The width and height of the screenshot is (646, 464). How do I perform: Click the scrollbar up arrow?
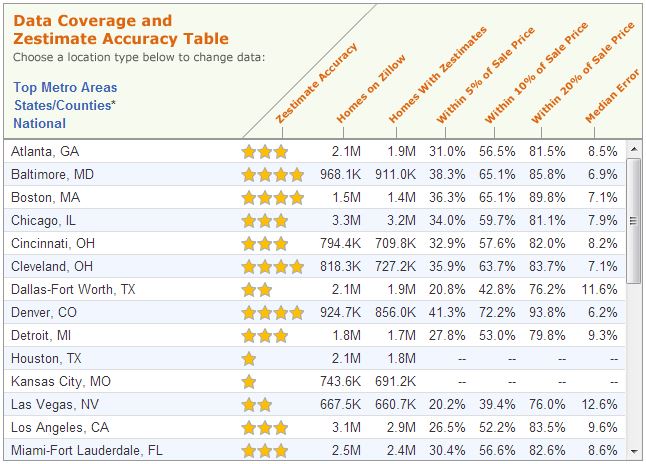point(633,150)
